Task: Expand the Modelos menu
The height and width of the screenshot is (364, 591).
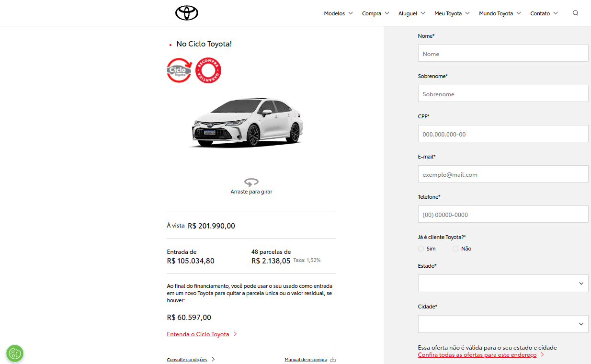Action: tap(338, 13)
